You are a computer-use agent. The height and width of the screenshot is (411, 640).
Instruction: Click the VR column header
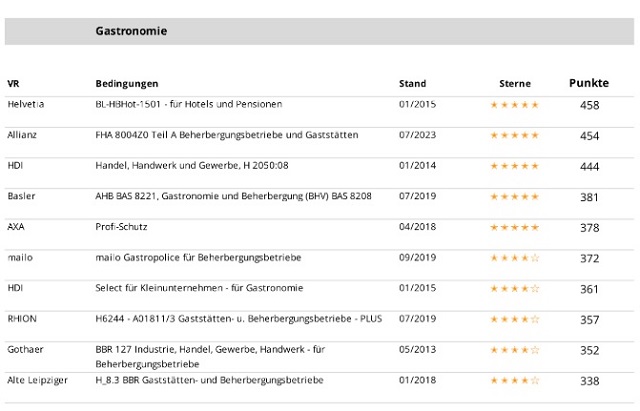[x=13, y=84]
